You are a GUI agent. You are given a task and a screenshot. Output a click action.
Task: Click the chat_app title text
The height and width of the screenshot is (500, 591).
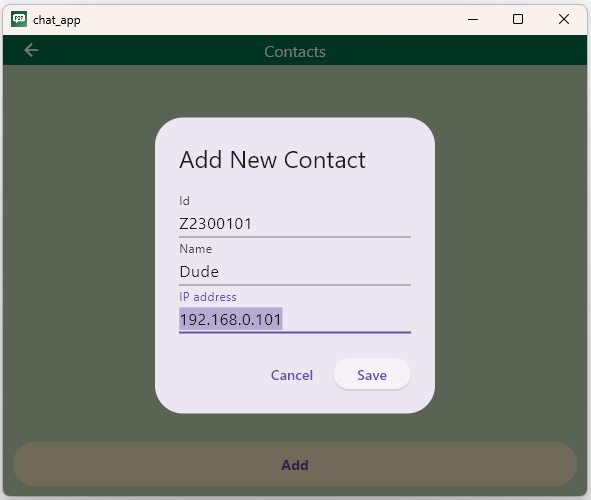[57, 20]
